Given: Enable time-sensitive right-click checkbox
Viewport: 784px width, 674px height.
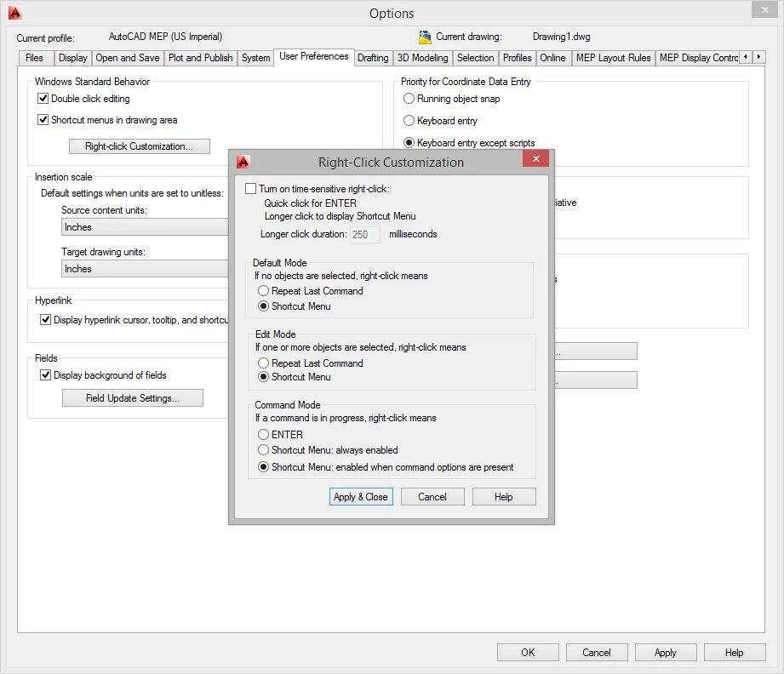Looking at the screenshot, I should tap(250, 189).
